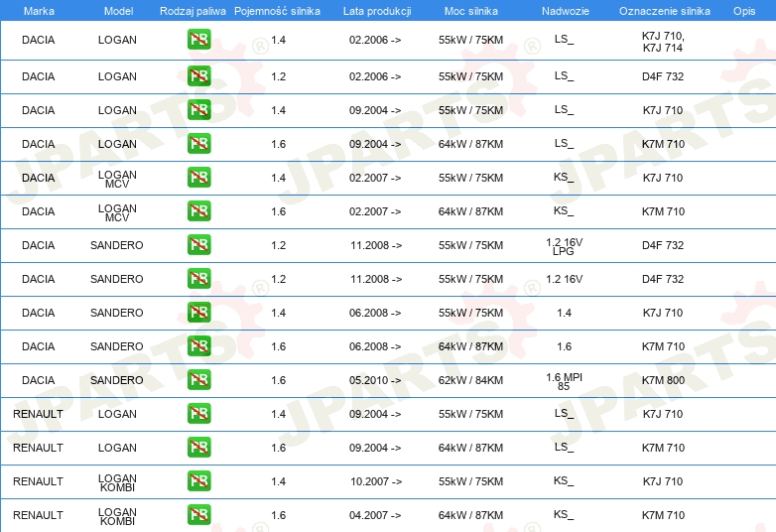Click the Marka column header
Screen dimensions: 776x532
(x=39, y=11)
